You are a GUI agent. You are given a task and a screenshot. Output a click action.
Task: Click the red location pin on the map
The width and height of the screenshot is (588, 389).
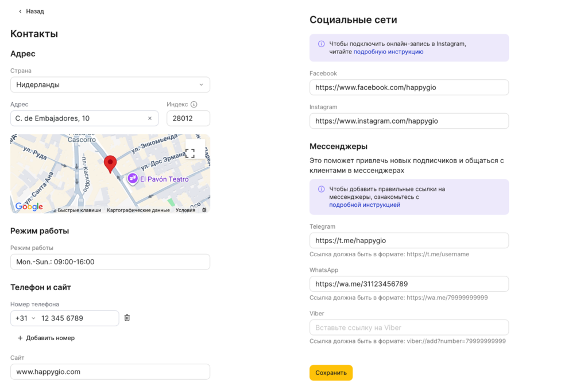(110, 163)
